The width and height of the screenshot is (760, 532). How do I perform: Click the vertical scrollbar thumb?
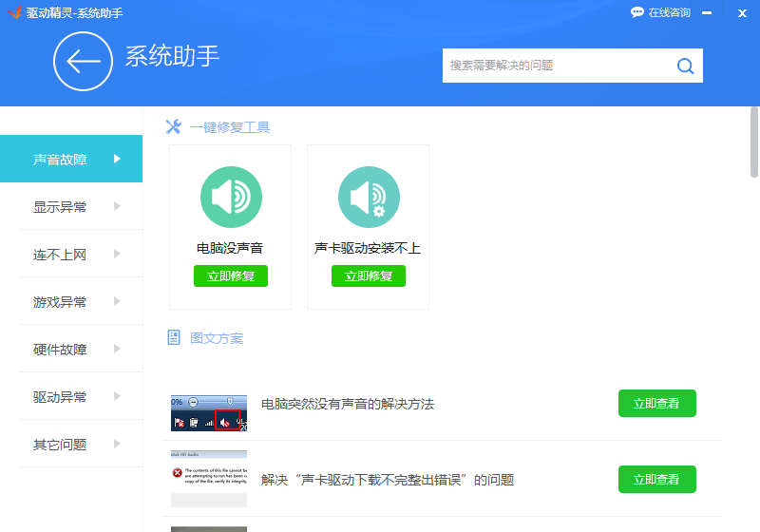pyautogui.click(x=754, y=142)
